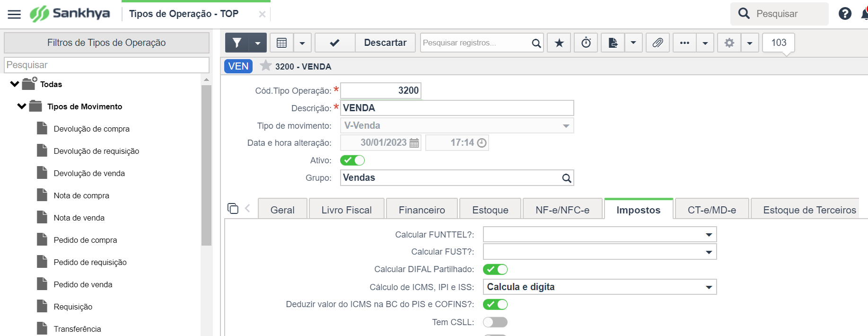Screen dimensions: 868x336
Task: Open the settings gear icon
Action: tap(729, 43)
